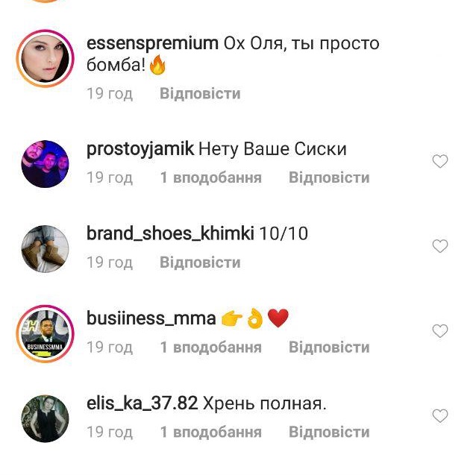The height and width of the screenshot is (475, 476).
Task: Like the prostoyjamik comment with heart icon
Action: coord(440,161)
